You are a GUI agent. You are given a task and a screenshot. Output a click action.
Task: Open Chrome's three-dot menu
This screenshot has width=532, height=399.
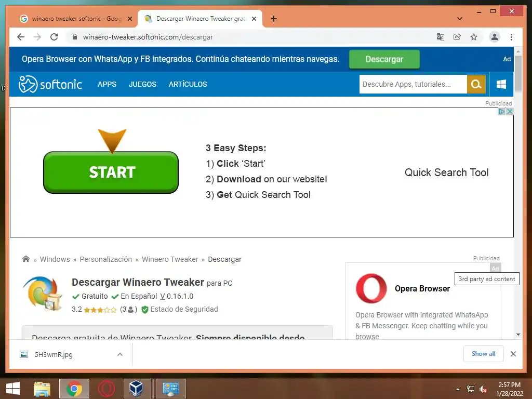511,37
